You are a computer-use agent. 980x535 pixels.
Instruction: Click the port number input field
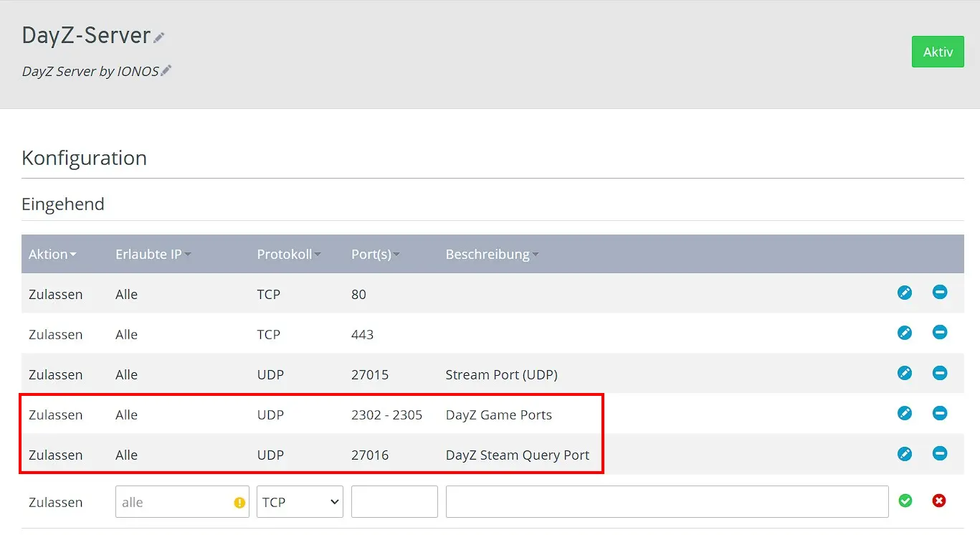[394, 501]
